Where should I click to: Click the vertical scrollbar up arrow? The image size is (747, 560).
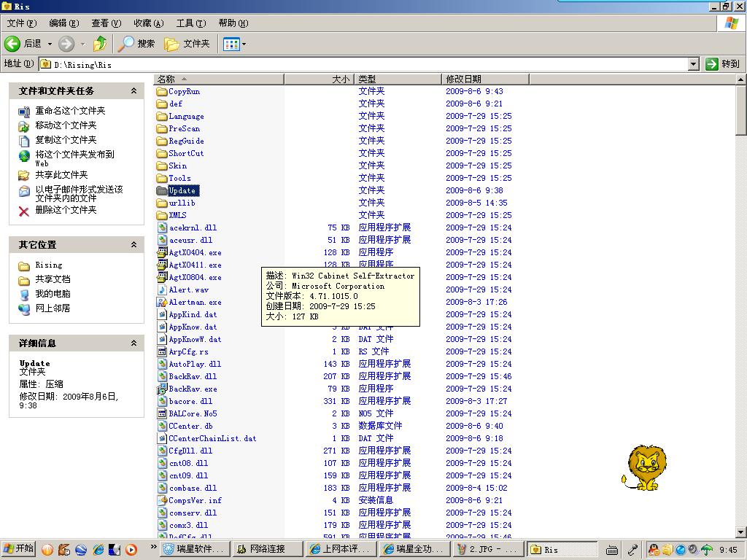741,79
